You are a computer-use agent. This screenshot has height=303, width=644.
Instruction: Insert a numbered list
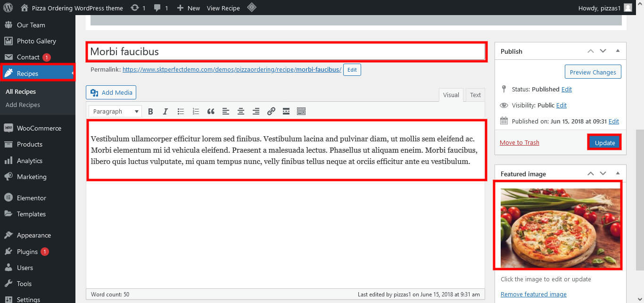[x=196, y=112]
